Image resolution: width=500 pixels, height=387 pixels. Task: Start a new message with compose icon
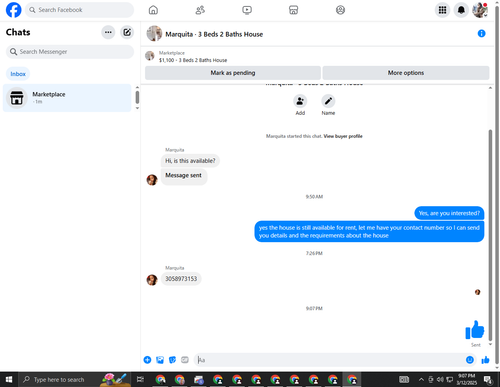[127, 32]
